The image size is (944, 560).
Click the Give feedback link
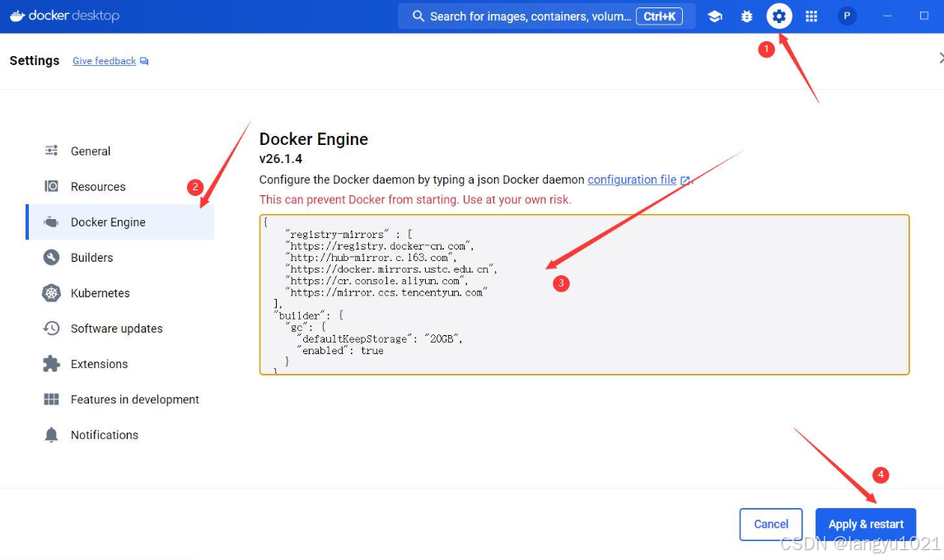[104, 61]
